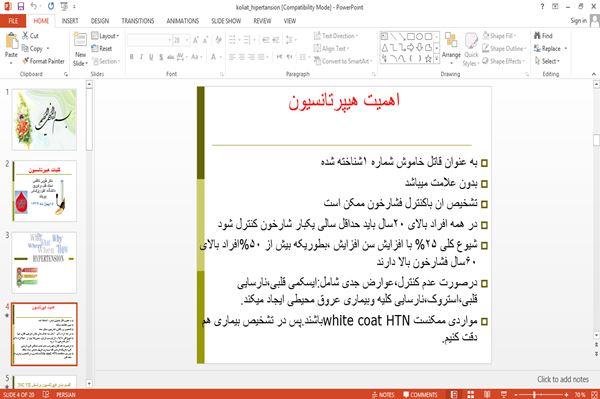Click PERSIAN language indicator in status bar
600x399 pixels.
66,394
